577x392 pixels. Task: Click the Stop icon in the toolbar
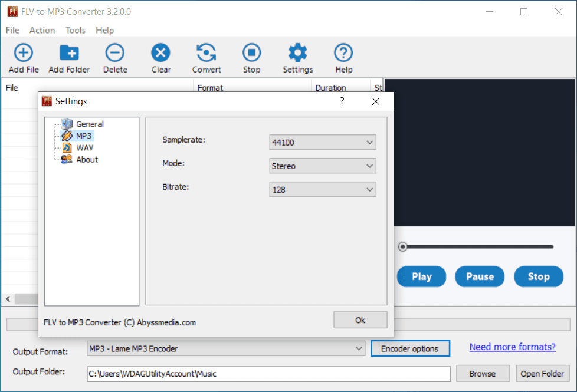click(252, 53)
